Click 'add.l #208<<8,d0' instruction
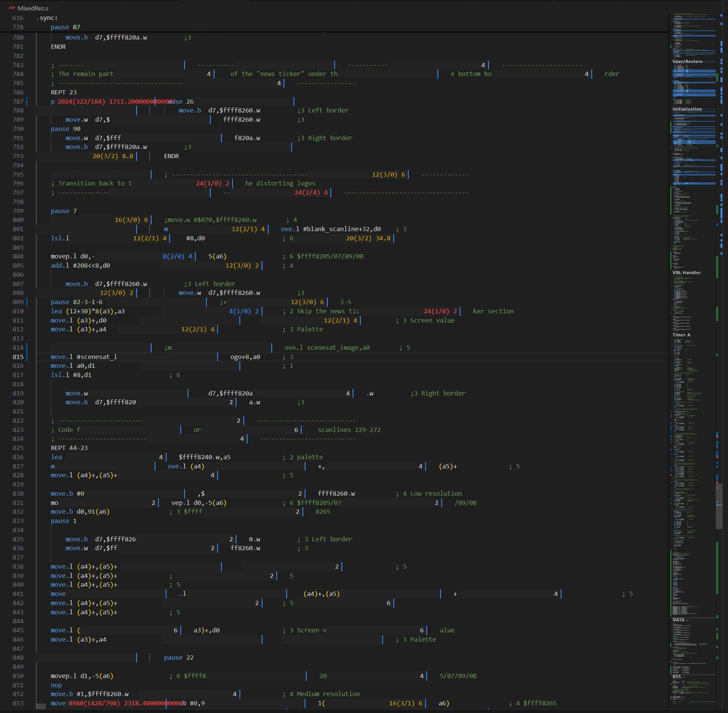Image resolution: width=728 pixels, height=713 pixels. [x=80, y=266]
